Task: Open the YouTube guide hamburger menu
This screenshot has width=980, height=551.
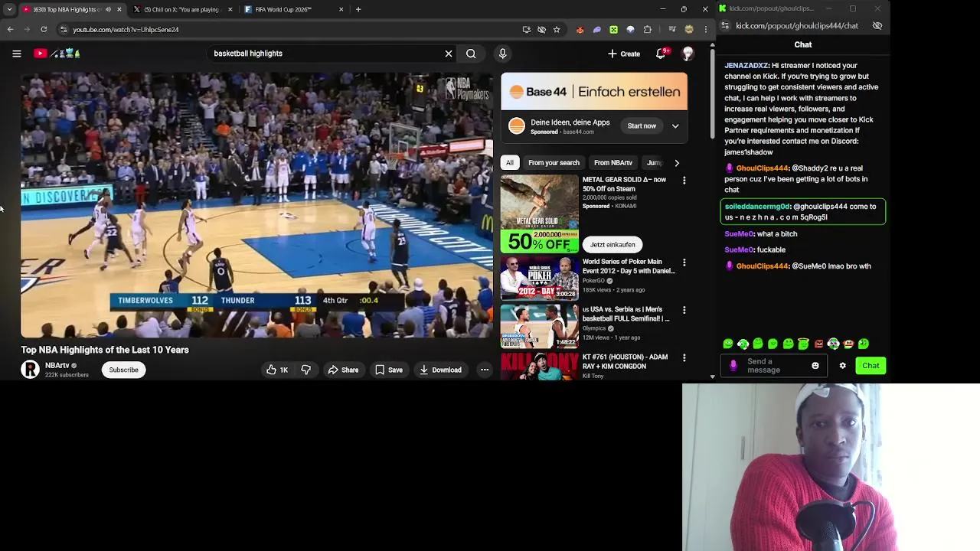Action: click(16, 54)
